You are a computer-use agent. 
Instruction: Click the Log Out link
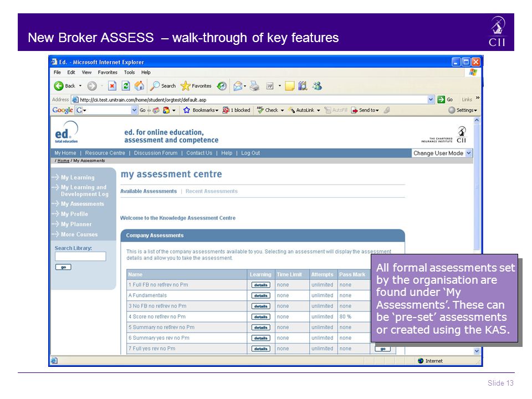tap(250, 153)
